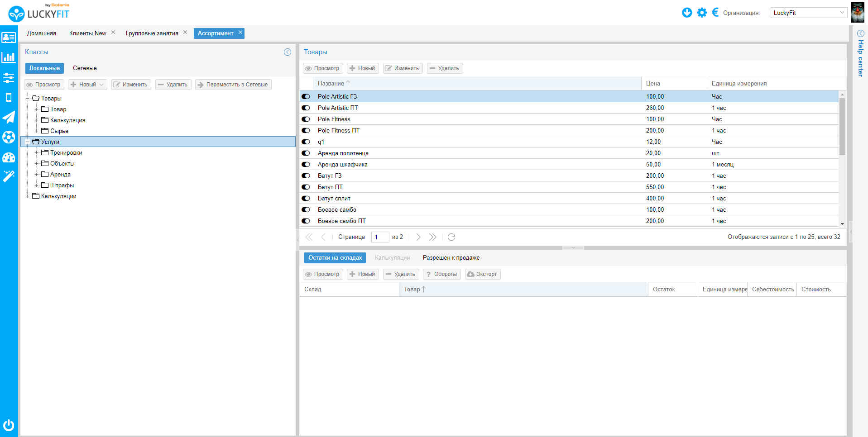This screenshot has width=868, height=437.
Task: Jump to the last page arrow
Action: [433, 237]
